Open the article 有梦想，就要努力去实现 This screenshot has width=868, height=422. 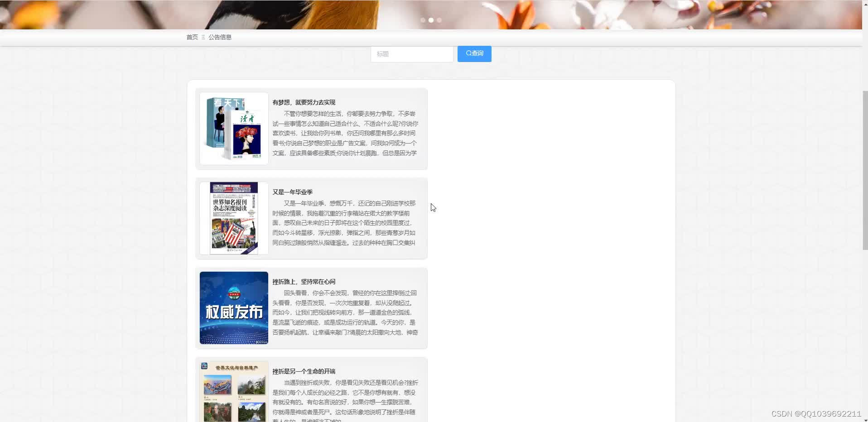[x=304, y=102]
